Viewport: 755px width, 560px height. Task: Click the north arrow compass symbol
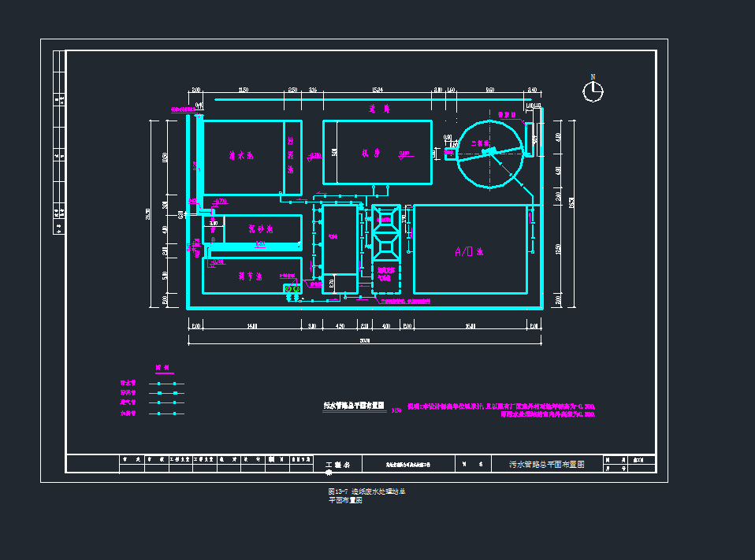pos(593,91)
